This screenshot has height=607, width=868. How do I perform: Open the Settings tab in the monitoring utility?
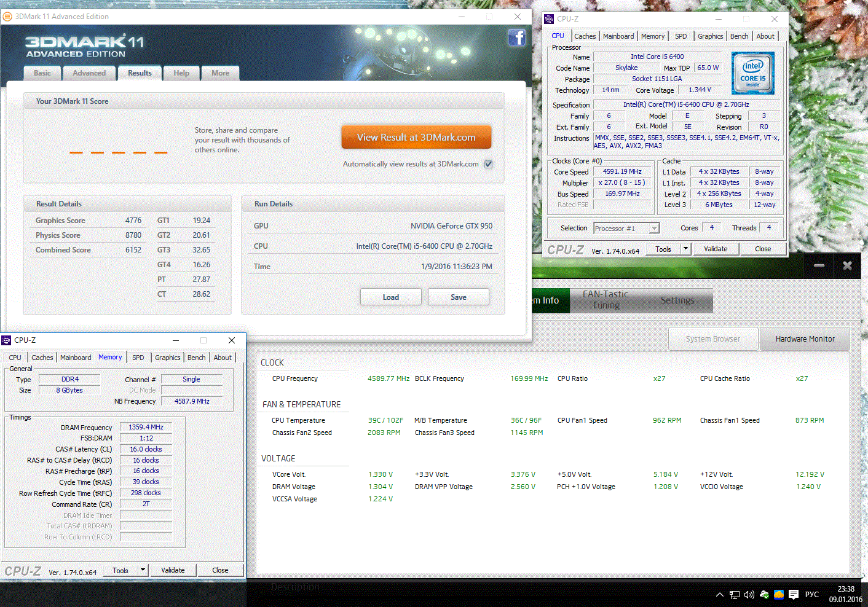click(677, 300)
